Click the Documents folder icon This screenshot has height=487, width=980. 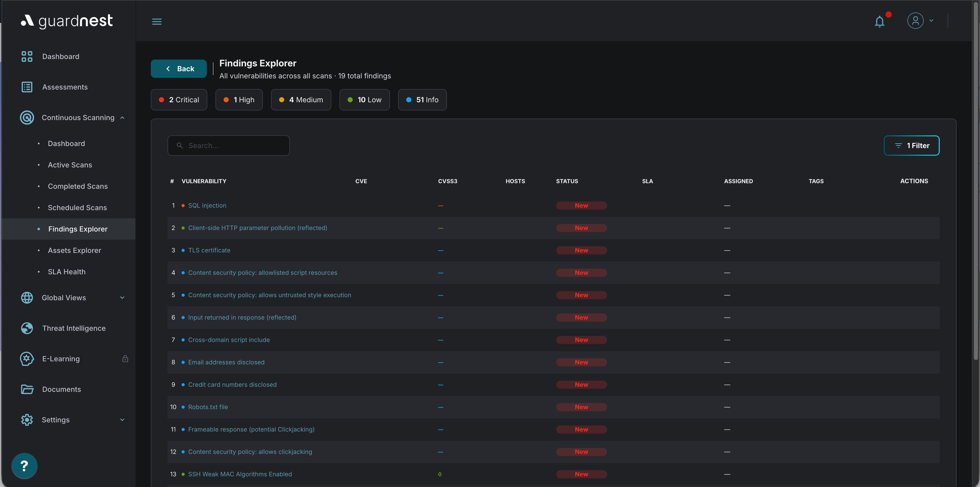pyautogui.click(x=27, y=389)
